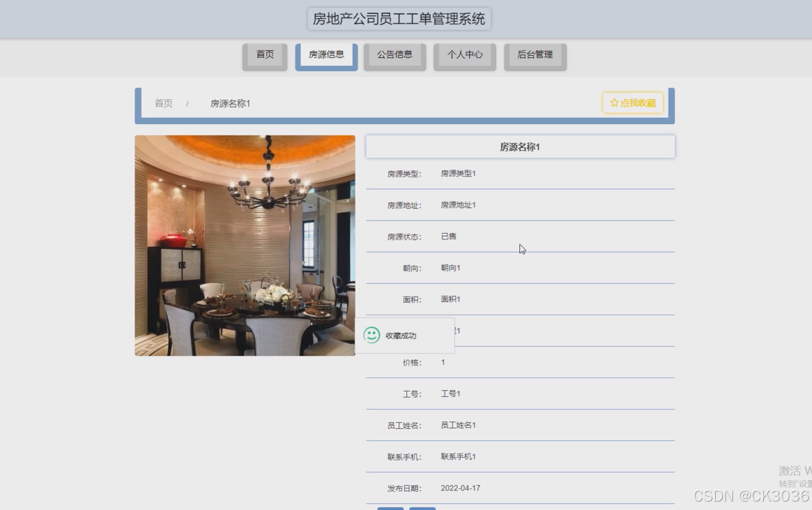Open the 个人中心 tab
The image size is (812, 510).
pos(464,57)
